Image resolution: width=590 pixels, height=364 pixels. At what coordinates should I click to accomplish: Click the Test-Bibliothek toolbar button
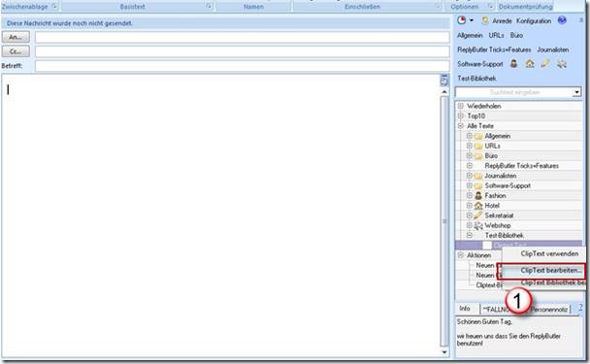click(476, 79)
